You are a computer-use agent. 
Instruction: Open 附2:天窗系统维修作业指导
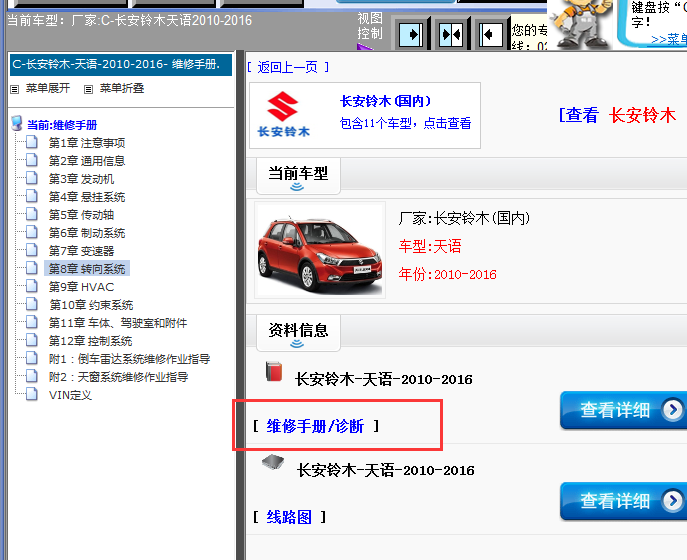(x=118, y=377)
